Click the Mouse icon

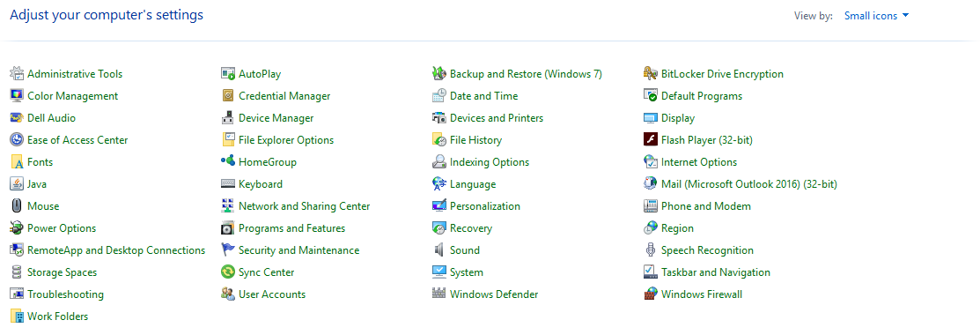click(x=17, y=206)
